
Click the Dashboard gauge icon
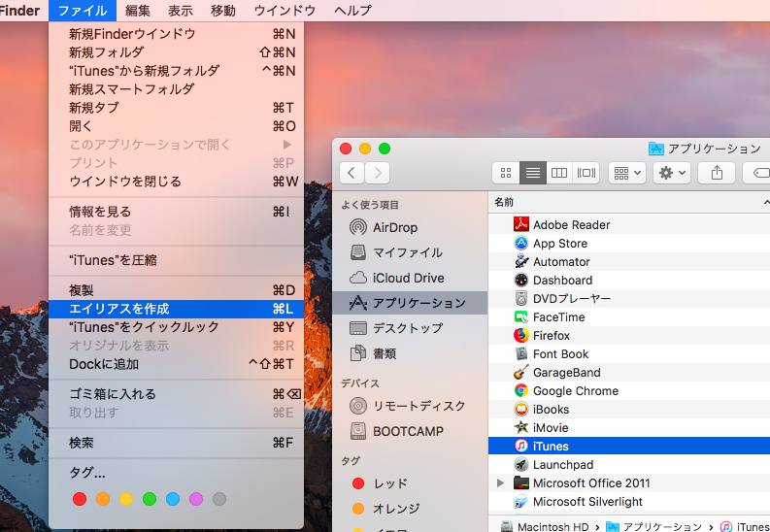point(521,280)
